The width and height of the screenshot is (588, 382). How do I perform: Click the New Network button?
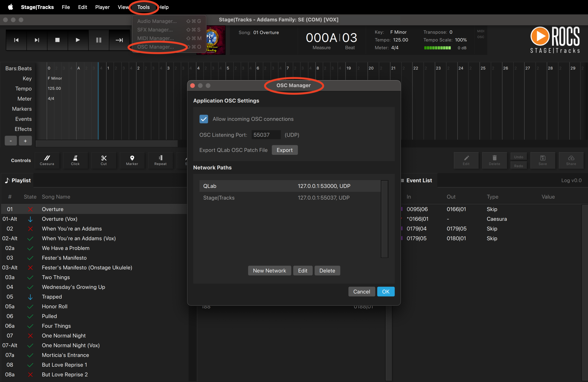tap(269, 270)
